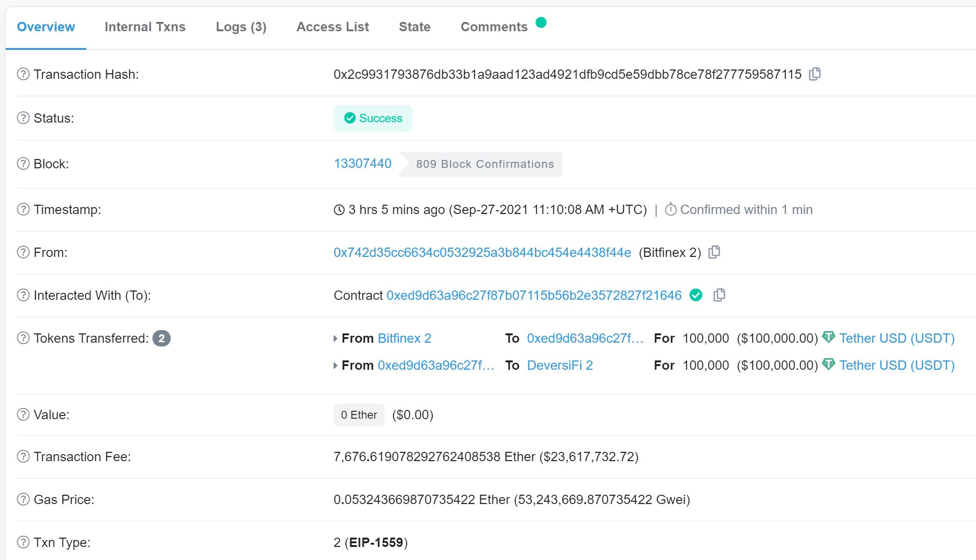The width and height of the screenshot is (976, 560).
Task: Click the help icon next to Status
Action: tap(23, 118)
